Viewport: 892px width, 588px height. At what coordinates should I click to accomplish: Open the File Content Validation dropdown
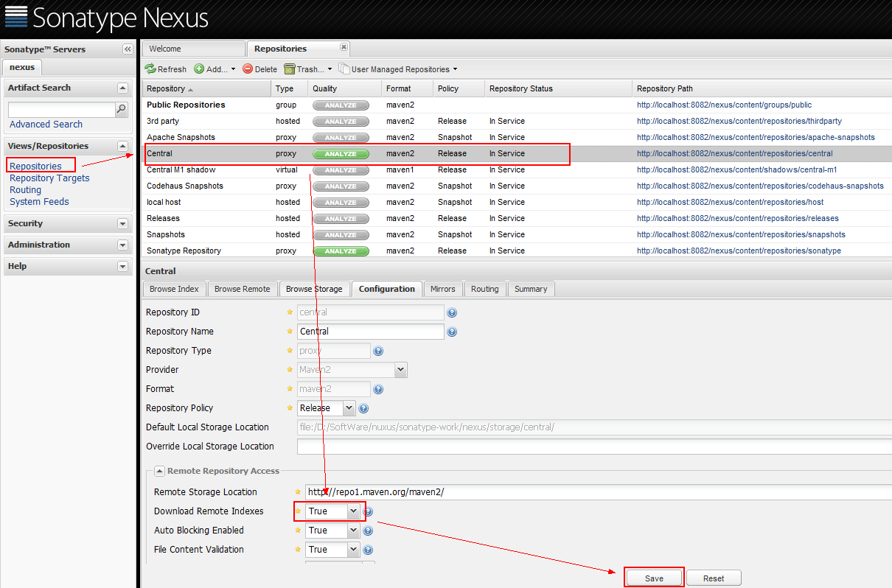pos(354,550)
